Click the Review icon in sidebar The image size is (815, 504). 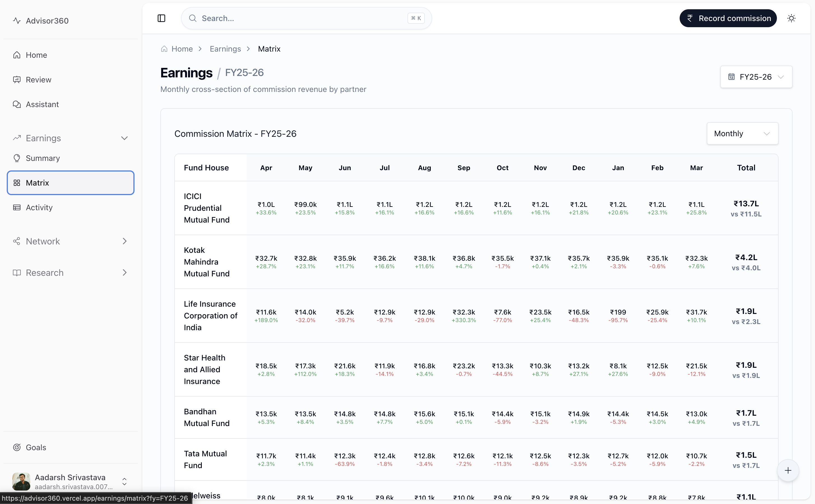[x=17, y=80]
